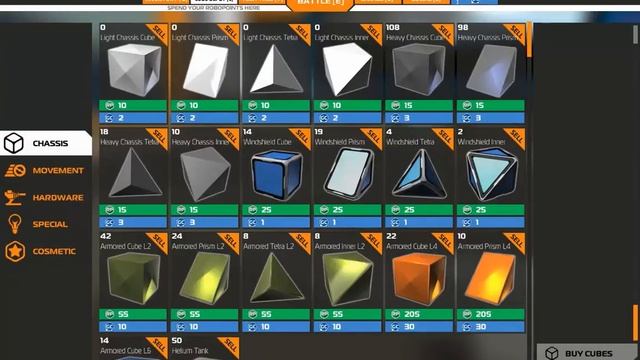Select the Windshield Inner item
The height and width of the screenshot is (360, 640).
[491, 178]
